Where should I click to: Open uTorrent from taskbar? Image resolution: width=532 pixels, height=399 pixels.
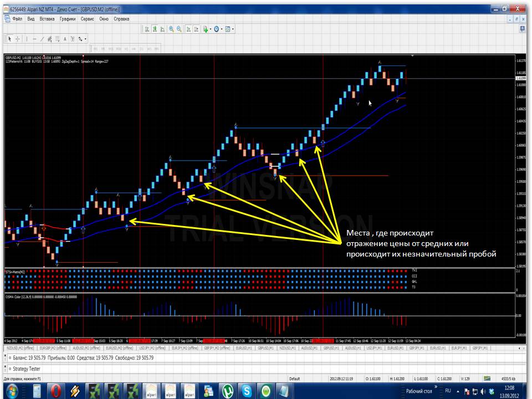(x=228, y=391)
